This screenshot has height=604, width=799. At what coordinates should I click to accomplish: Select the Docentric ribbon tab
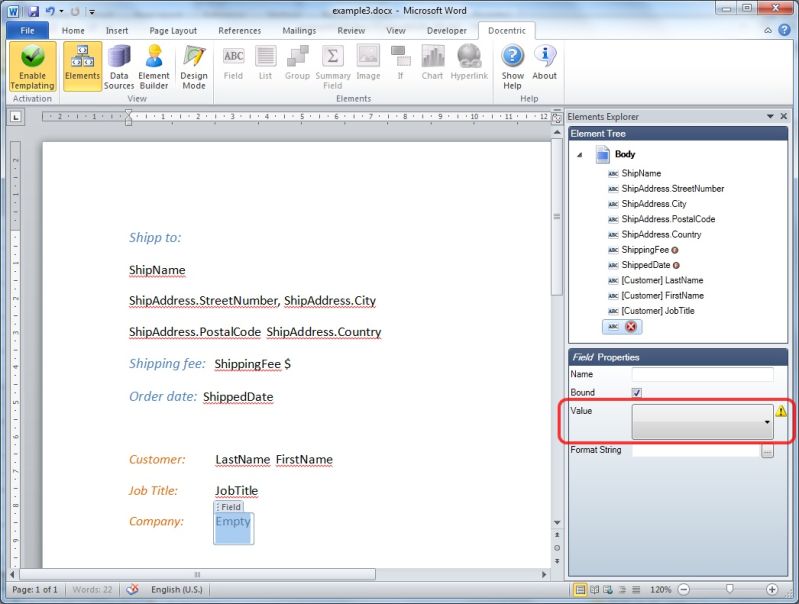507,31
